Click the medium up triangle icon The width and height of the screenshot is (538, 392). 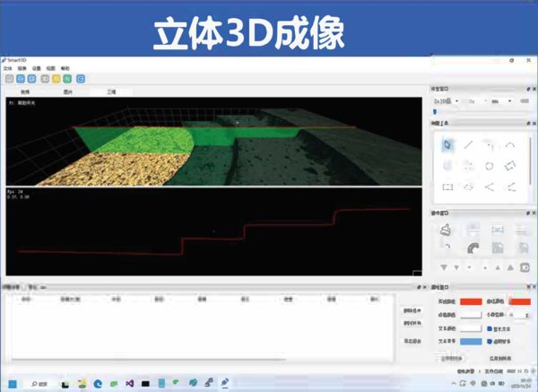click(x=498, y=267)
